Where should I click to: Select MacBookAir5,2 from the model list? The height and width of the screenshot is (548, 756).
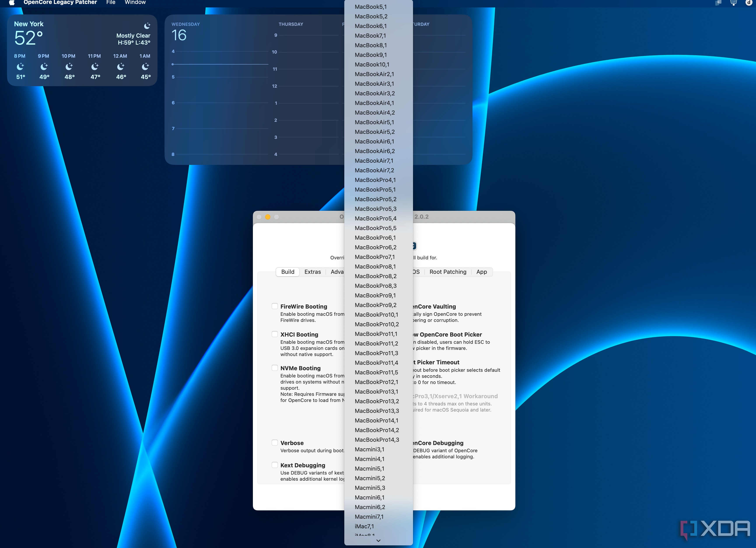coord(378,132)
